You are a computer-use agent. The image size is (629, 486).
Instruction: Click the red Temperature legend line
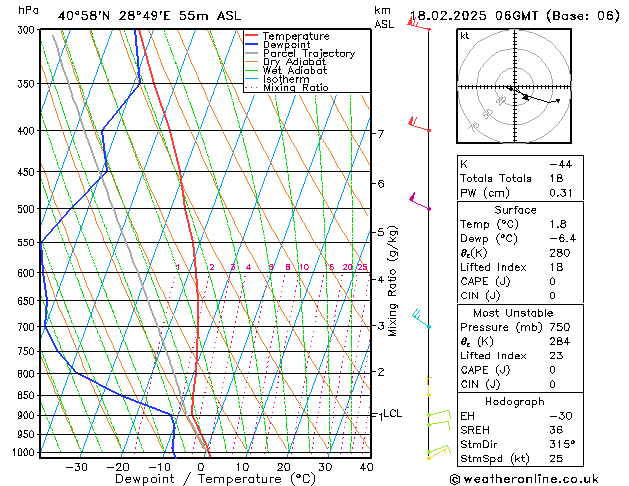[x=251, y=36]
